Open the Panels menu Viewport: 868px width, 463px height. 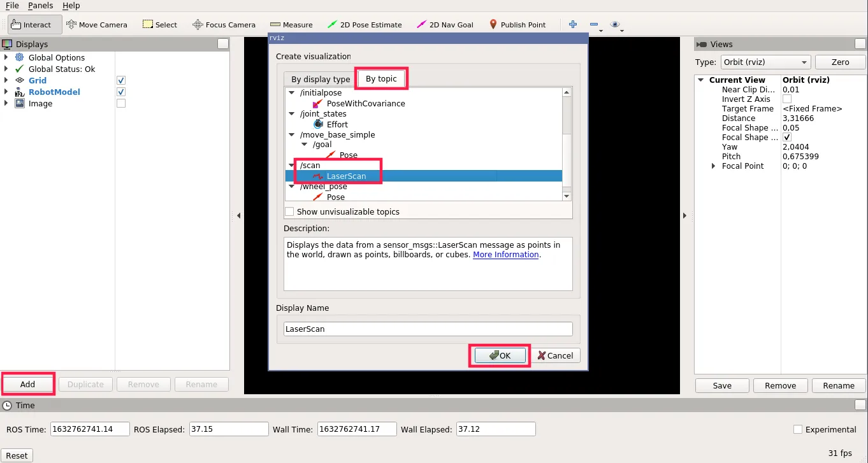(40, 6)
